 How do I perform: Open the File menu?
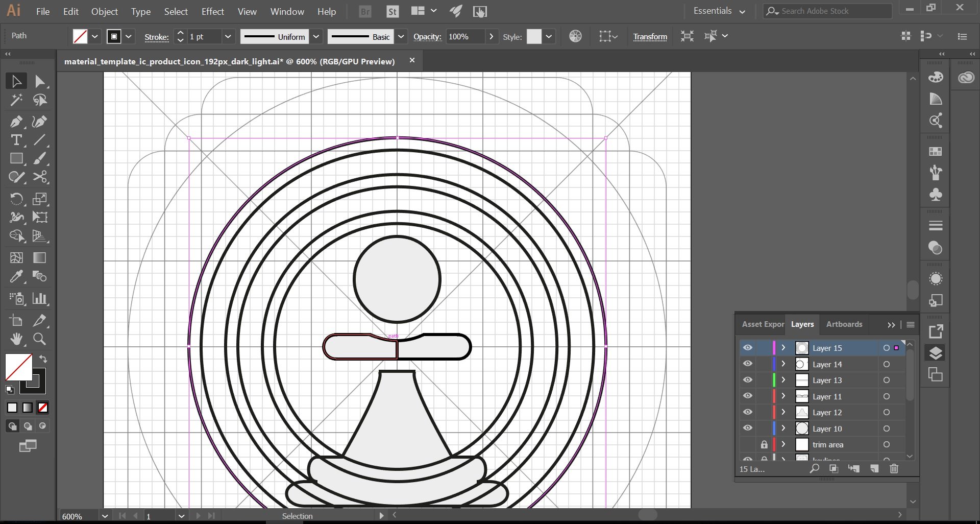[43, 11]
